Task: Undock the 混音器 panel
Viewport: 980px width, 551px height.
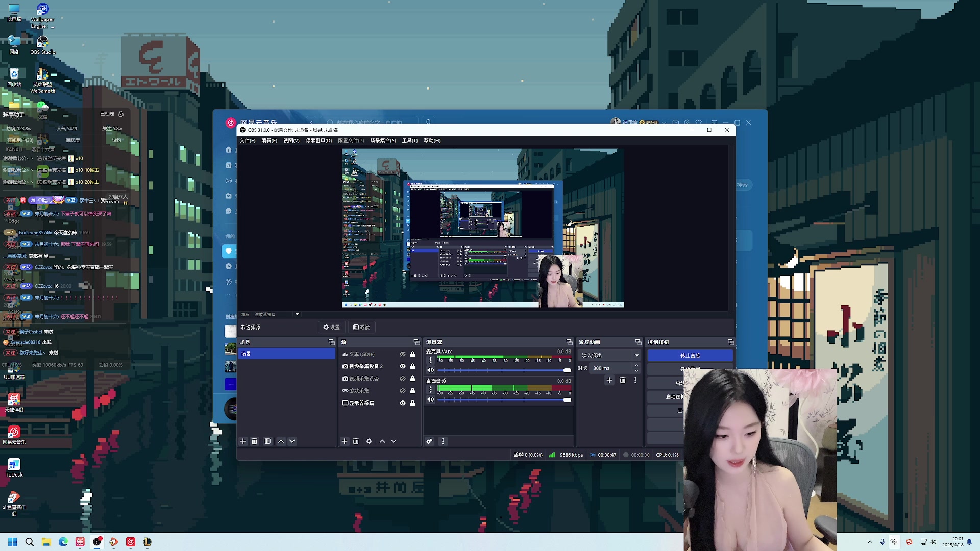Action: pos(570,342)
